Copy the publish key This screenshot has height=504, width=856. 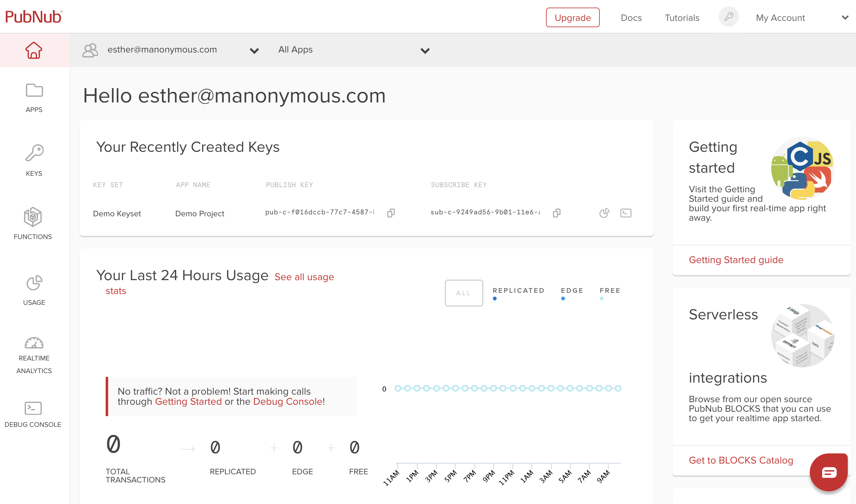click(391, 213)
